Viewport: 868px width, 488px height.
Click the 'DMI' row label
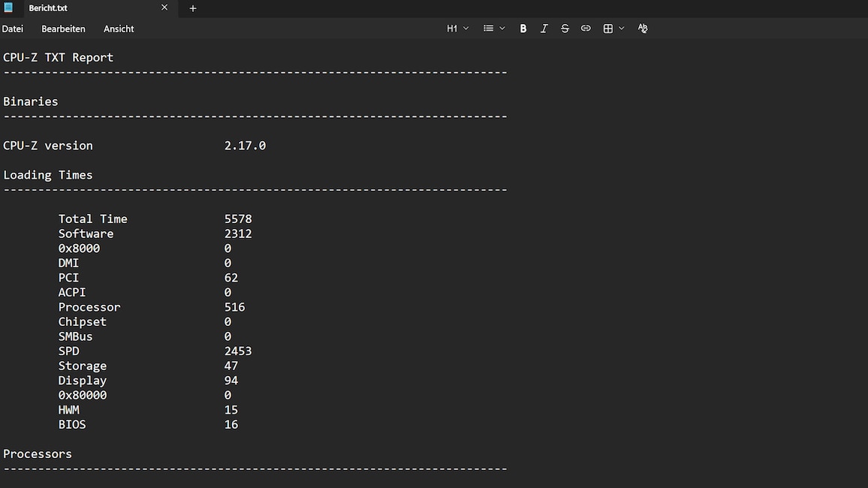click(x=68, y=264)
